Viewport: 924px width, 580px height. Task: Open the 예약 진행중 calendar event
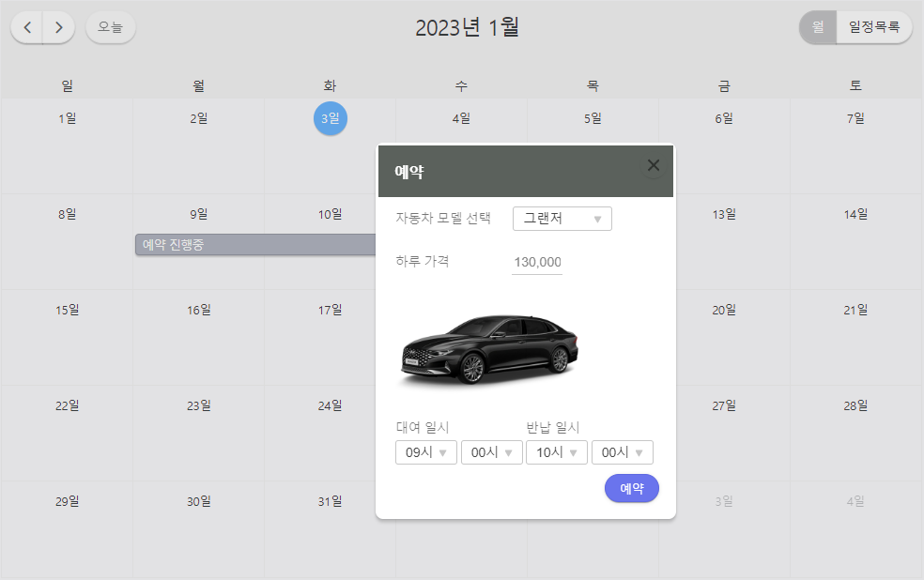tap(255, 245)
